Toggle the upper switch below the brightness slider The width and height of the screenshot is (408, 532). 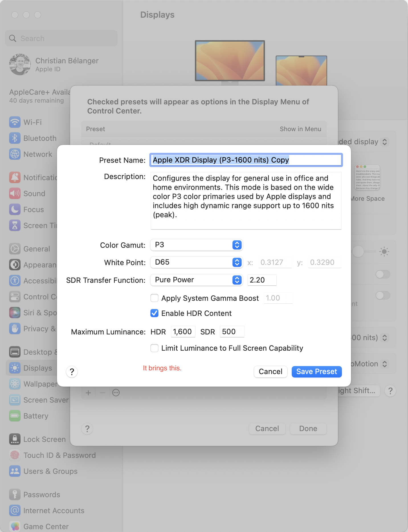383,275
